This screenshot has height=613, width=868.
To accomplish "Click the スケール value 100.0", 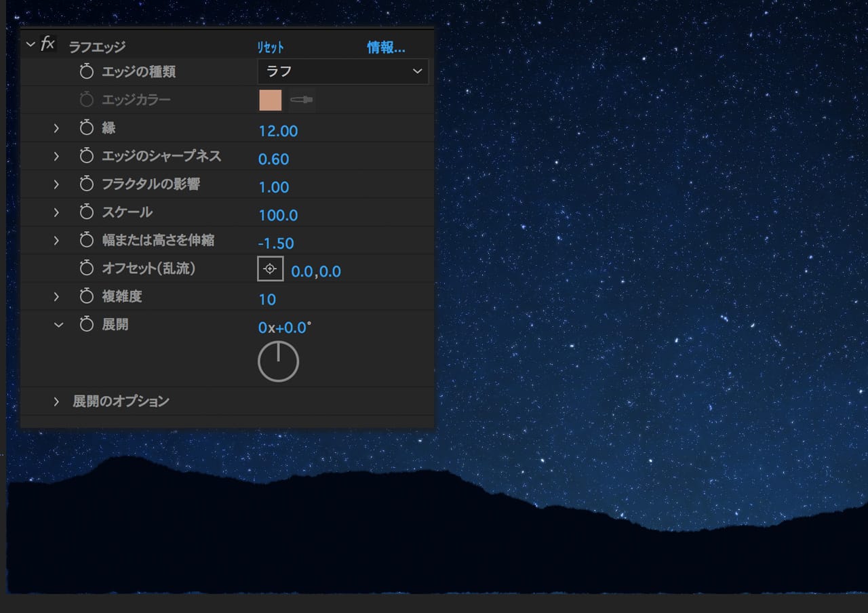I will 278,216.
